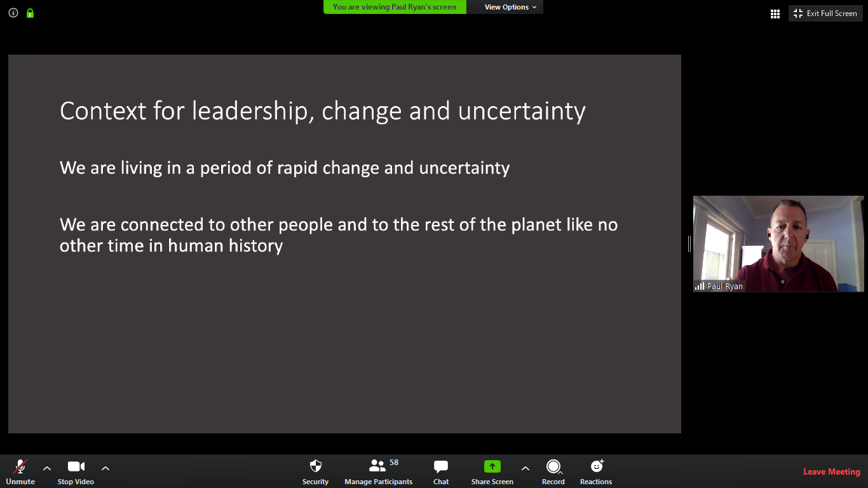Exit Full Screen mode

pos(825,13)
